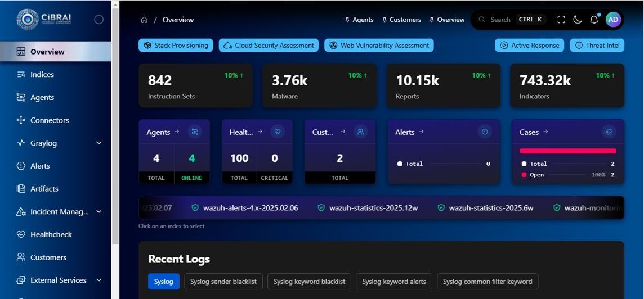Toggle the sidebar collapse circle button
This screenshot has height=299, width=644.
(x=99, y=20)
